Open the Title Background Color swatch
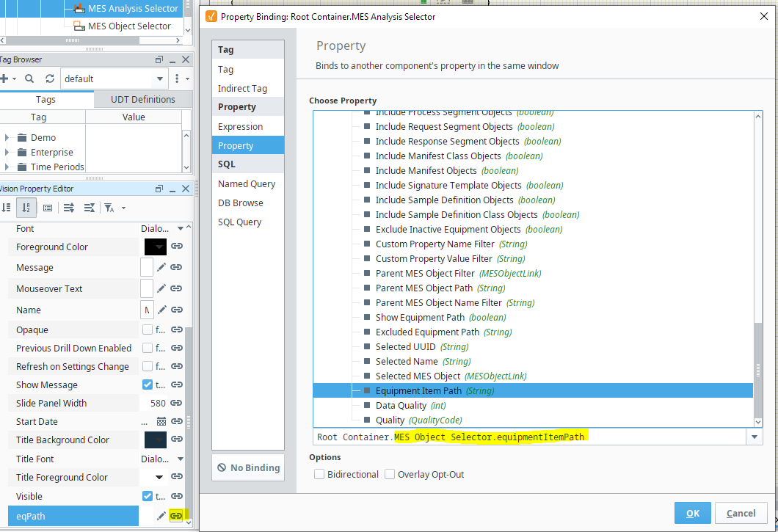This screenshot has height=532, width=778. click(156, 440)
